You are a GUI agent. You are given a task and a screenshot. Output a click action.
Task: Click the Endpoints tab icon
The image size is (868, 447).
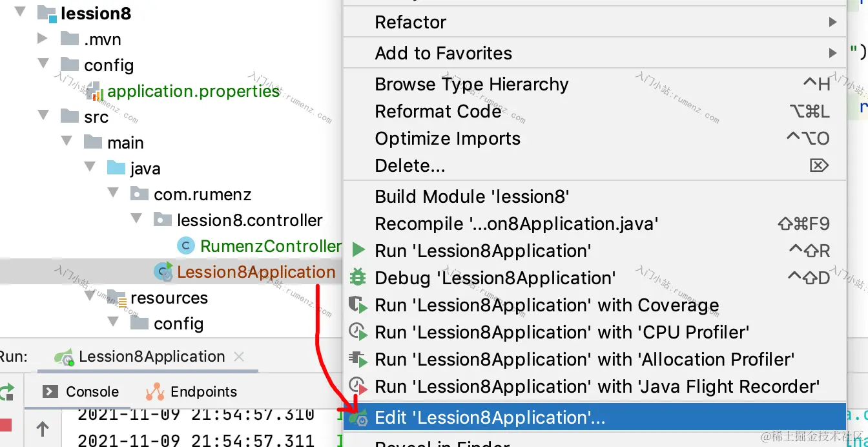tap(155, 391)
